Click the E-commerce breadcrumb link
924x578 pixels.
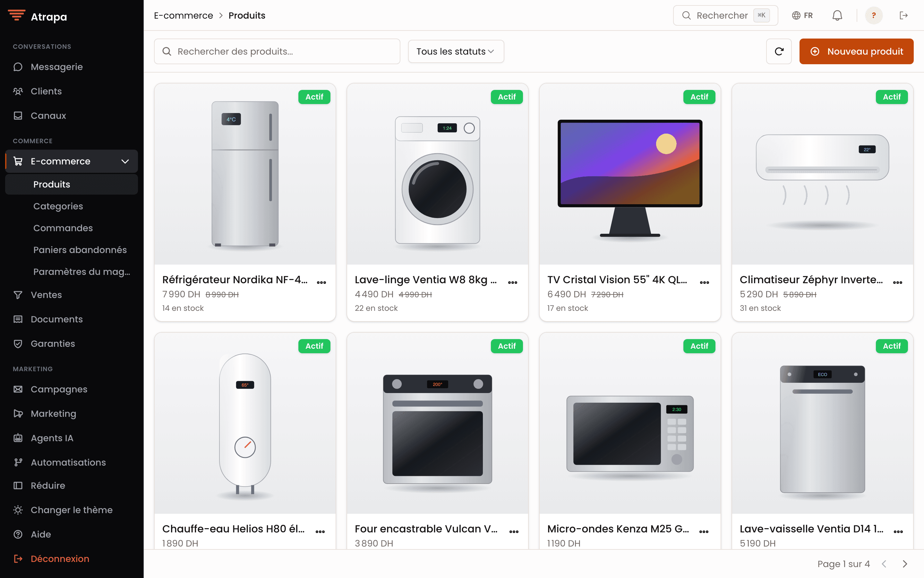coord(183,15)
